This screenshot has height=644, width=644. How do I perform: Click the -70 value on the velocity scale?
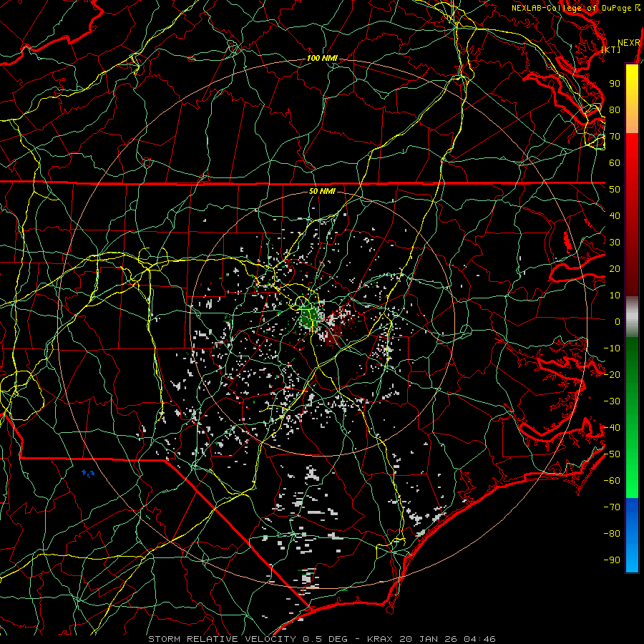612,507
